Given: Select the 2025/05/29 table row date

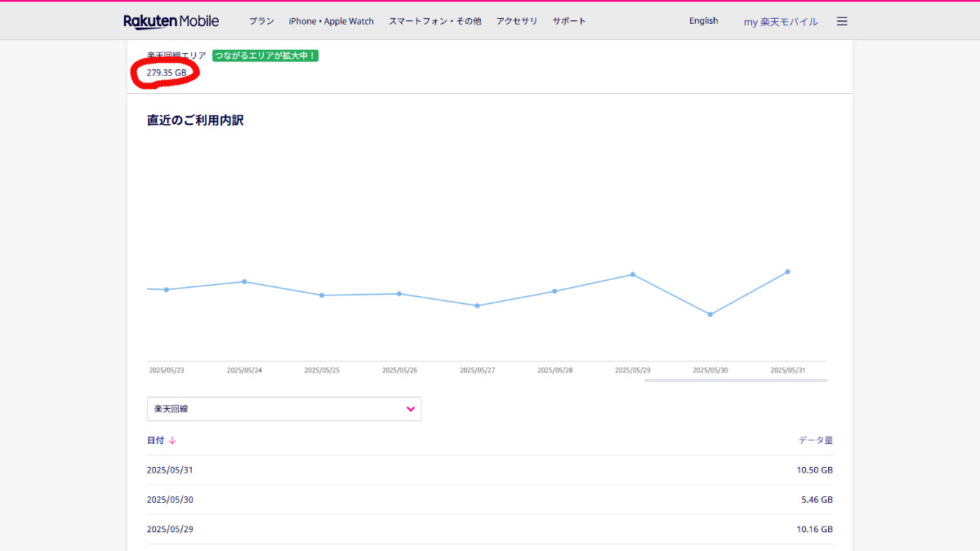Looking at the screenshot, I should (x=170, y=529).
